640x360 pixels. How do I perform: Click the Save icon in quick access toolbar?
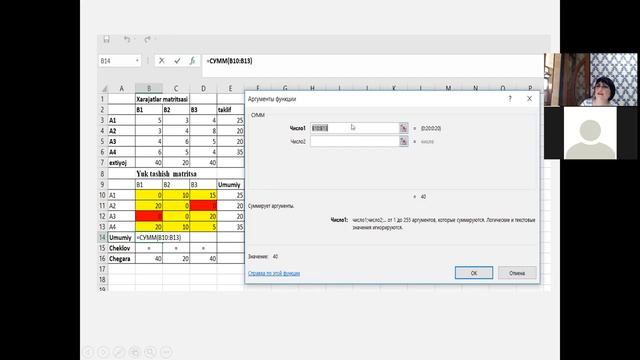pyautogui.click(x=107, y=39)
